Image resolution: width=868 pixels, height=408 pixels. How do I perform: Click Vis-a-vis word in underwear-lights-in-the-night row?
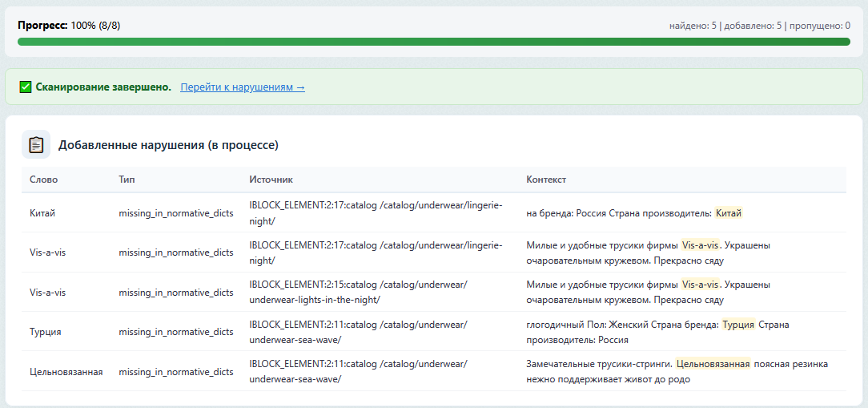47,293
